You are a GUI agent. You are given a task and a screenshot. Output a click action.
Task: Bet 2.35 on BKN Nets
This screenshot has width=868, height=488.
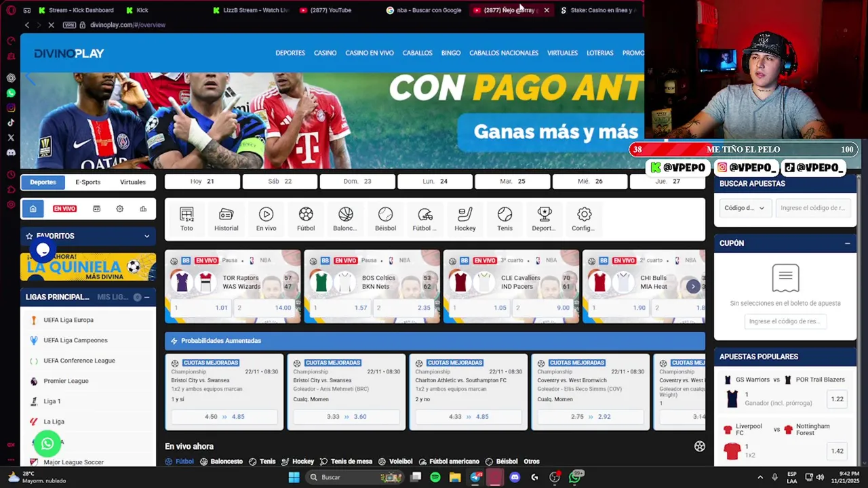click(x=403, y=308)
